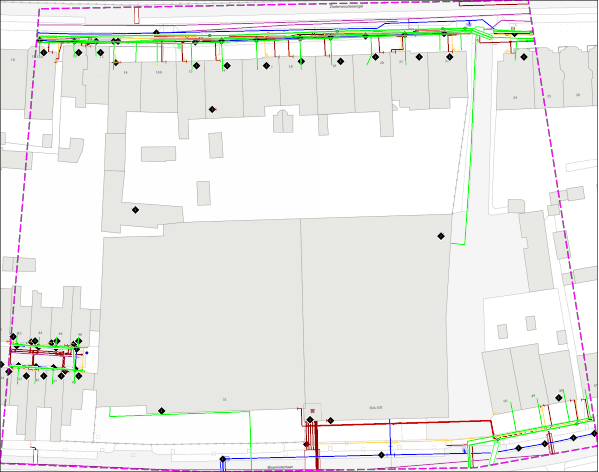This screenshot has width=599, height=472.
Task: Click the house number 26 label
Action: coord(578,95)
